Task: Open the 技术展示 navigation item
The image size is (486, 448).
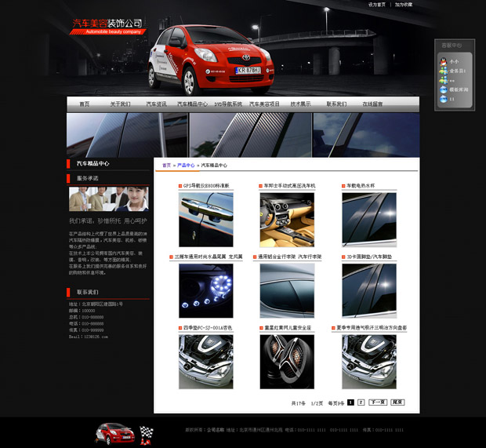Action: (x=300, y=104)
